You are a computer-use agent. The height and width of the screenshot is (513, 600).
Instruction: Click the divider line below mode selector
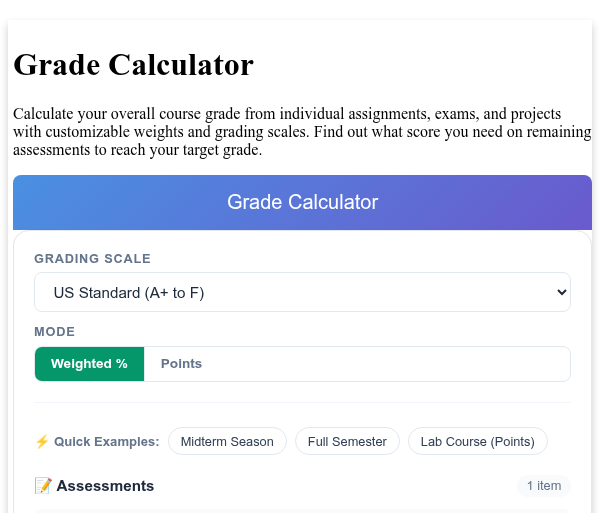(302, 402)
